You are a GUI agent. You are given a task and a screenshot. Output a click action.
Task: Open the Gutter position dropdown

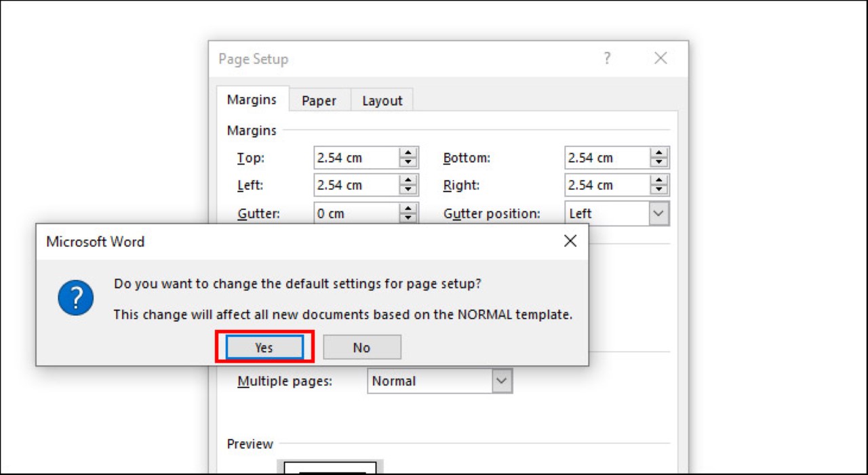click(x=658, y=213)
